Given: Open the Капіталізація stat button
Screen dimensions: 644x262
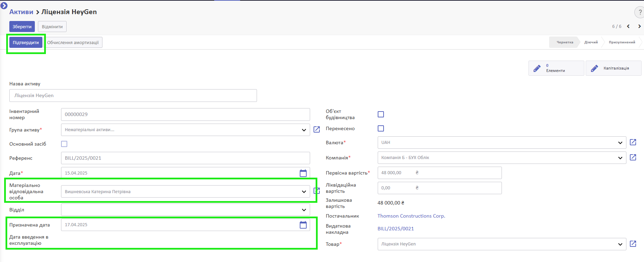Looking at the screenshot, I should (x=613, y=68).
